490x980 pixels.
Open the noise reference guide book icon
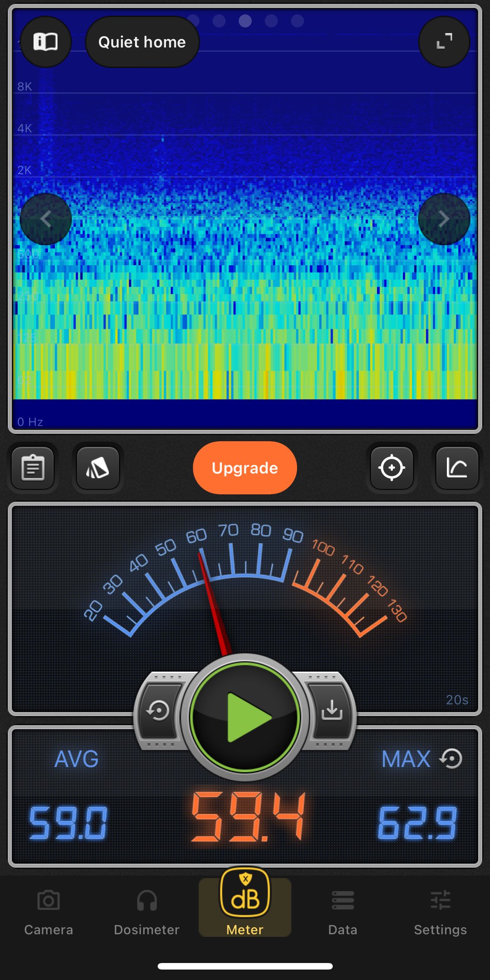[46, 42]
